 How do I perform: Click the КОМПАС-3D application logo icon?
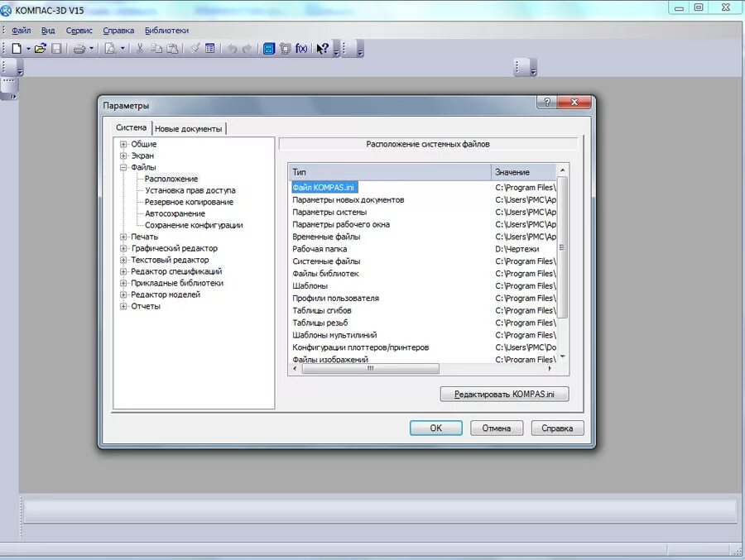coord(6,10)
